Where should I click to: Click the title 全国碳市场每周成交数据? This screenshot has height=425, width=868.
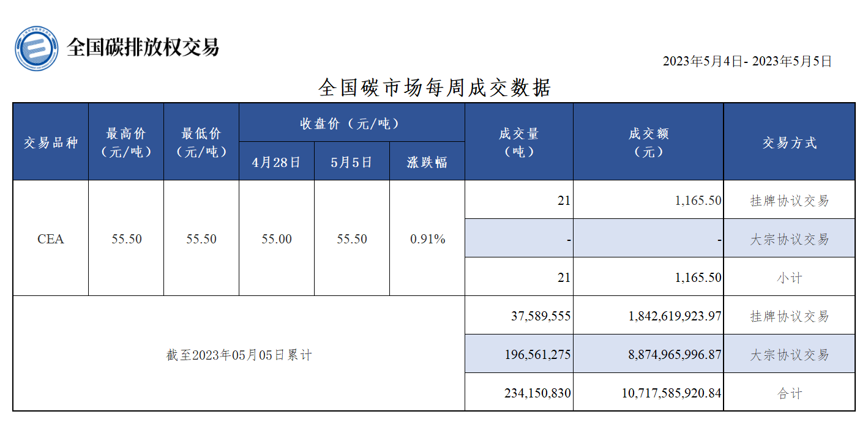tap(435, 87)
